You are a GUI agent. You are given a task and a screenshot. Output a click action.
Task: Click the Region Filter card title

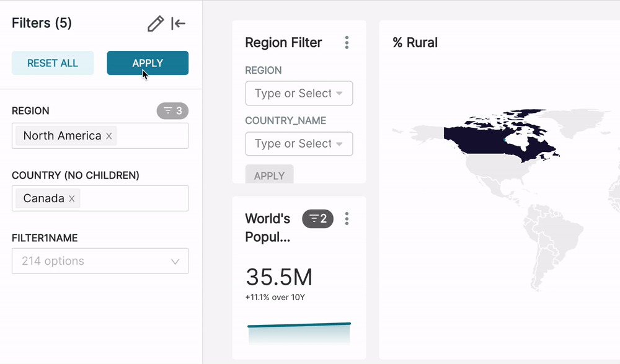pos(283,43)
